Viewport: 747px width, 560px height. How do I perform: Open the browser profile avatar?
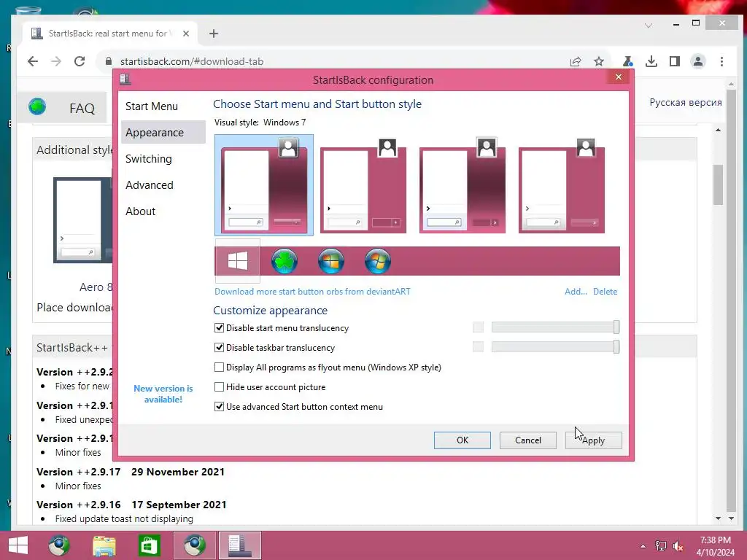698,61
